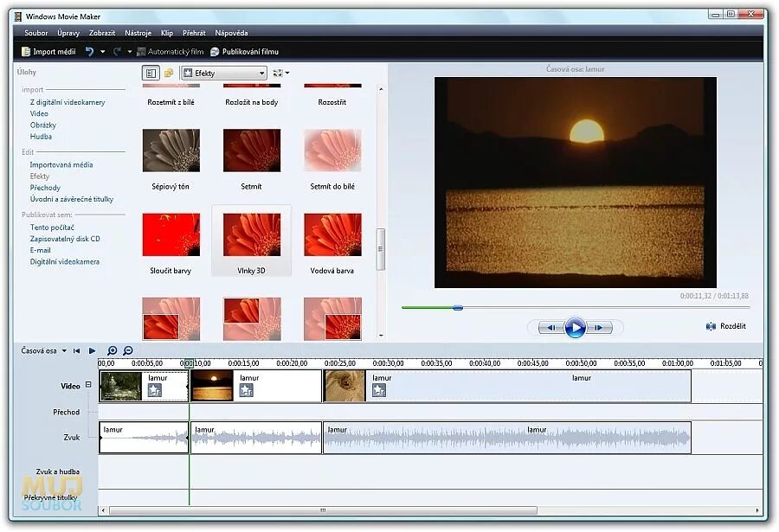Toggle the tasks pane view button
The image size is (779, 532).
coord(151,73)
